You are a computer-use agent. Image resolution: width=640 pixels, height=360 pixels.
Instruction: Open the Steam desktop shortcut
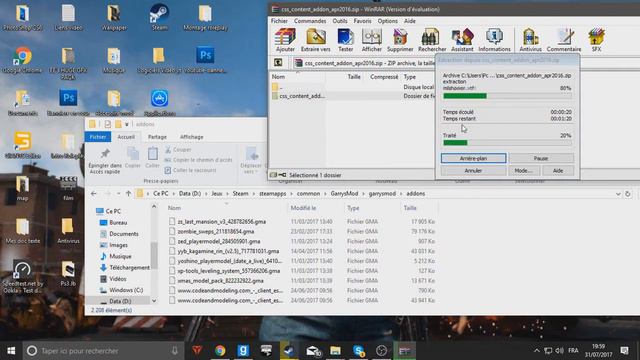pyautogui.click(x=159, y=17)
